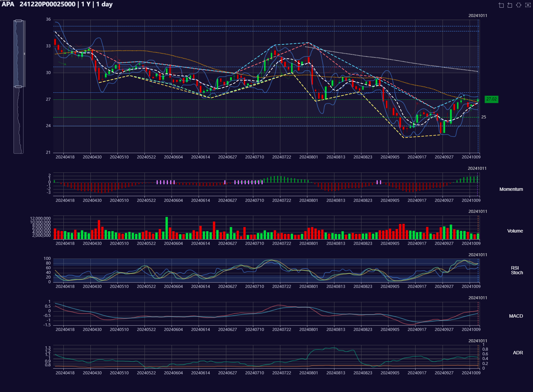Image resolution: width=533 pixels, height=392 pixels.
Task: Click the 20241011 date label above the price chart
Action: (478, 16)
